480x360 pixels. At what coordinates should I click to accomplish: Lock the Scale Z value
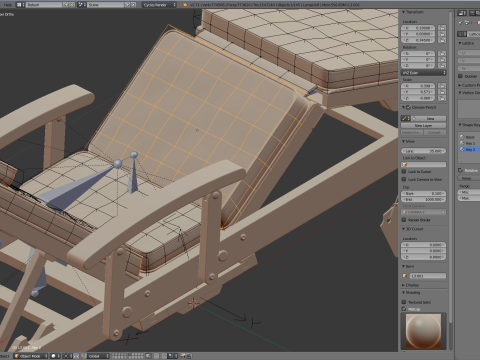[x=442, y=98]
